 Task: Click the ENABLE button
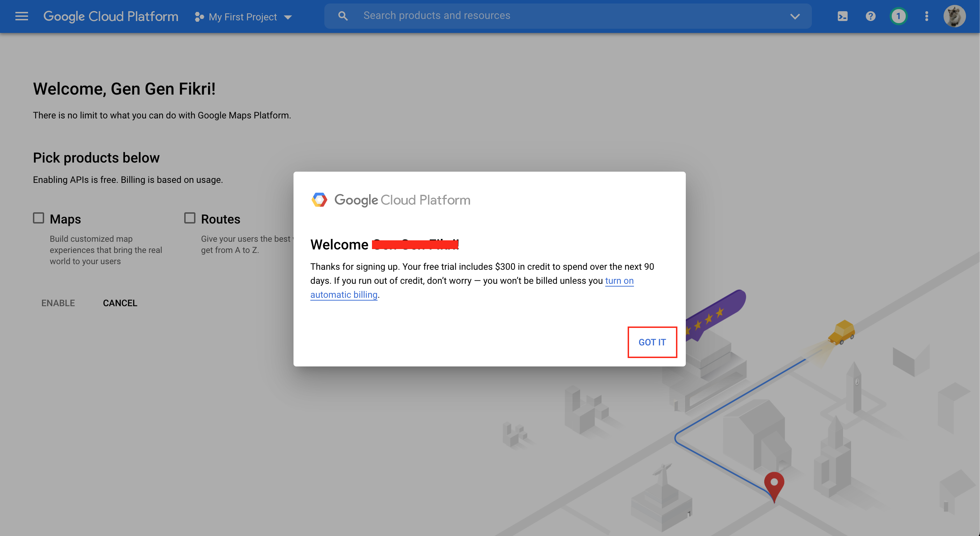(x=58, y=303)
